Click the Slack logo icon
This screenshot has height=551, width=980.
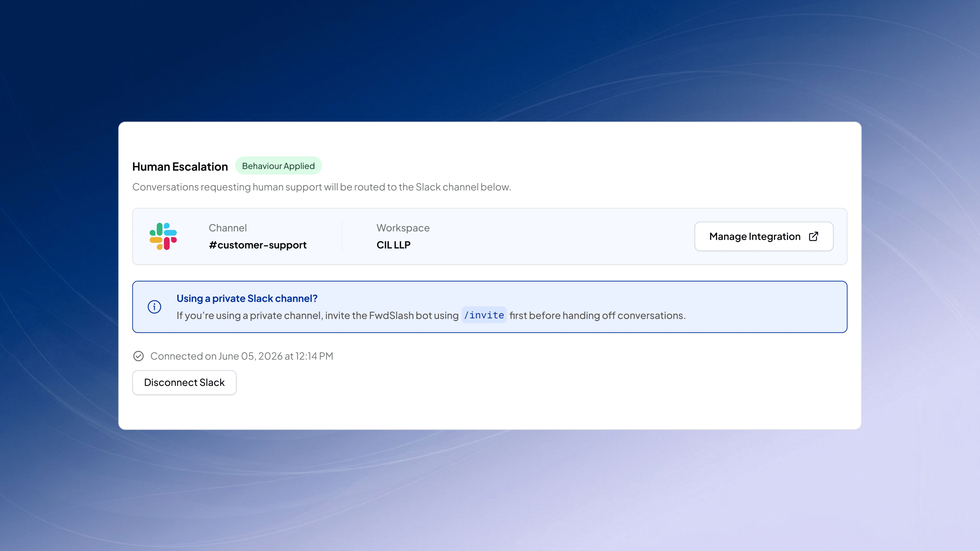(x=163, y=236)
